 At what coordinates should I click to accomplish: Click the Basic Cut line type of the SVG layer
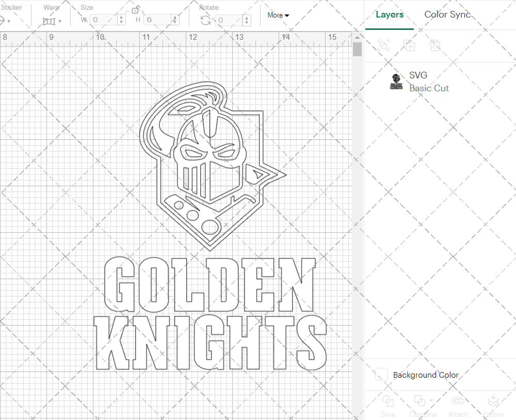(x=429, y=88)
